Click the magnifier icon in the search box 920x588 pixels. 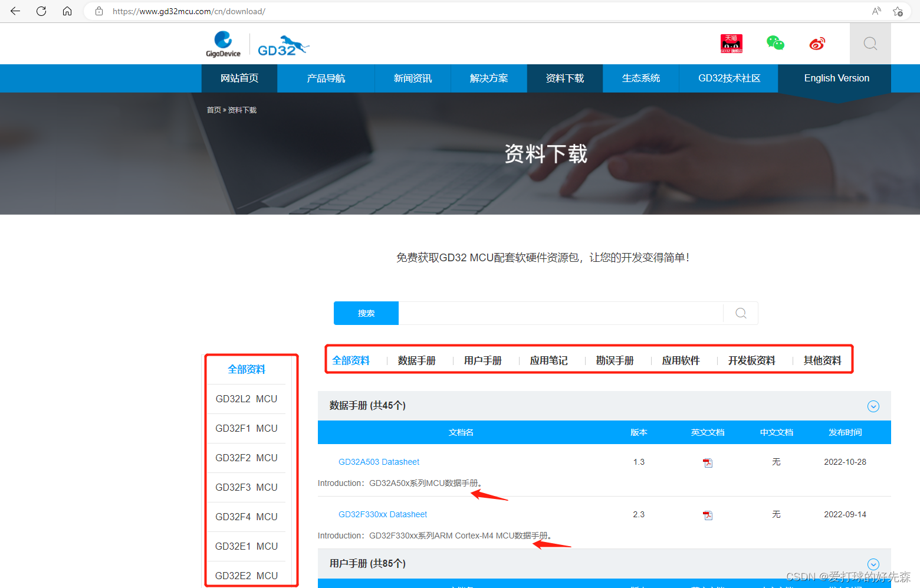click(x=741, y=313)
